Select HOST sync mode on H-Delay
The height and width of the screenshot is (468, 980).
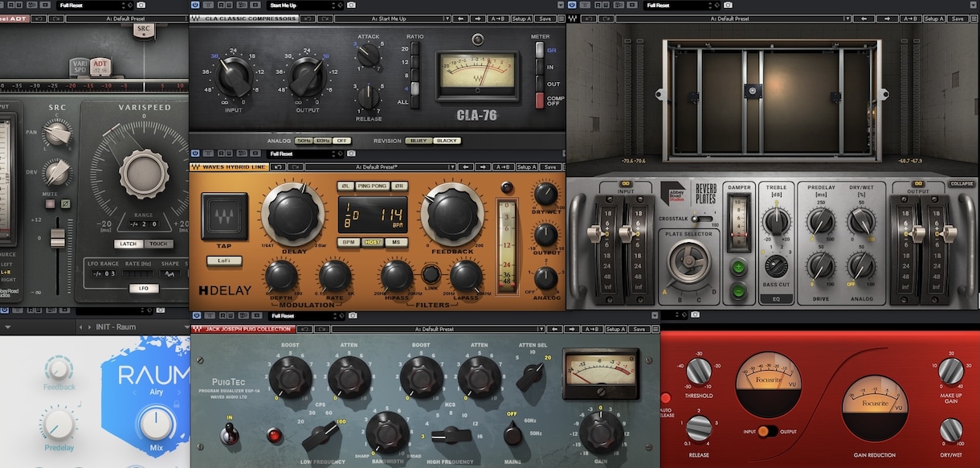(x=372, y=242)
